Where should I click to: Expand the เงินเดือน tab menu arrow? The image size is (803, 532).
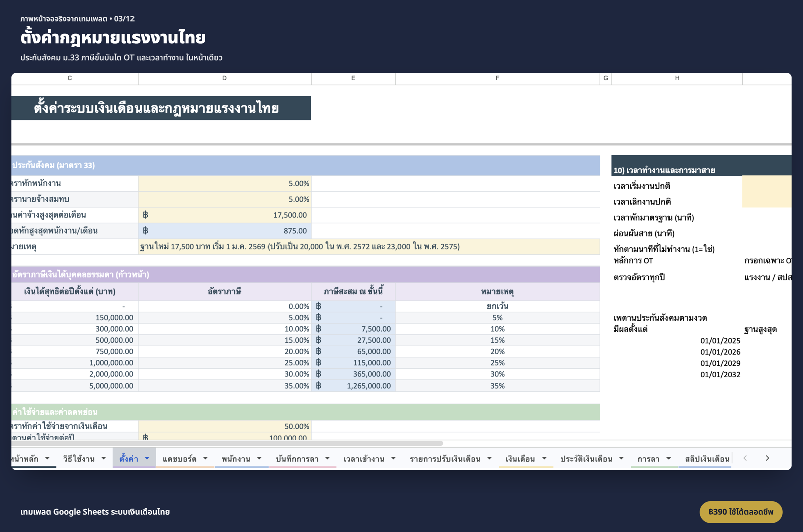click(x=544, y=458)
